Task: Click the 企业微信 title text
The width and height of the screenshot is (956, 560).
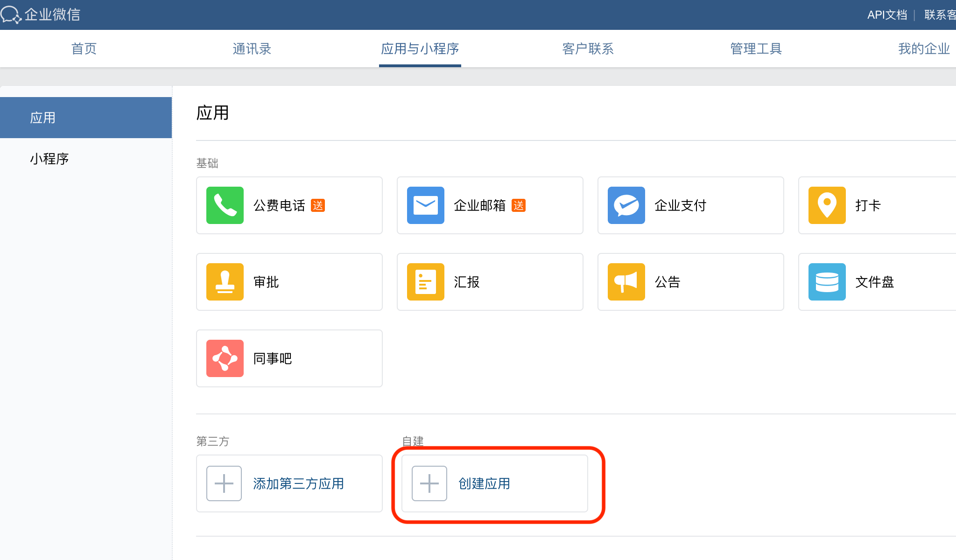Action: [52, 14]
